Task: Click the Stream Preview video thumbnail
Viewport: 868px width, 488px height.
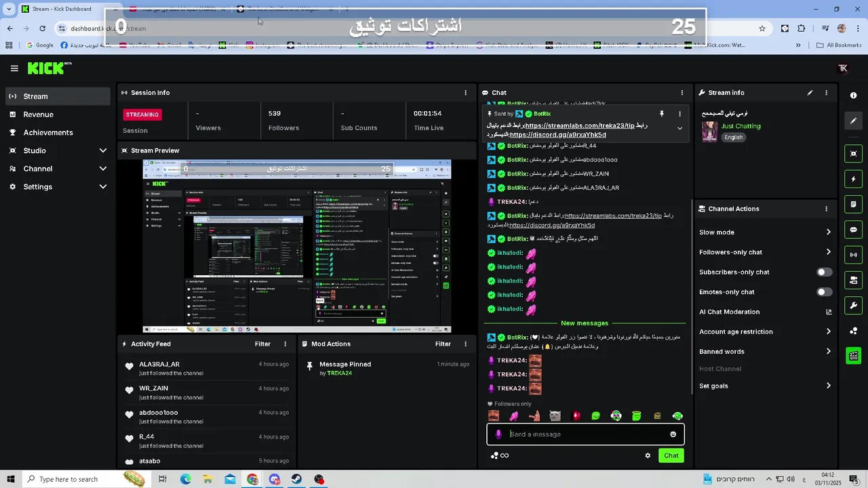Action: click(297, 247)
